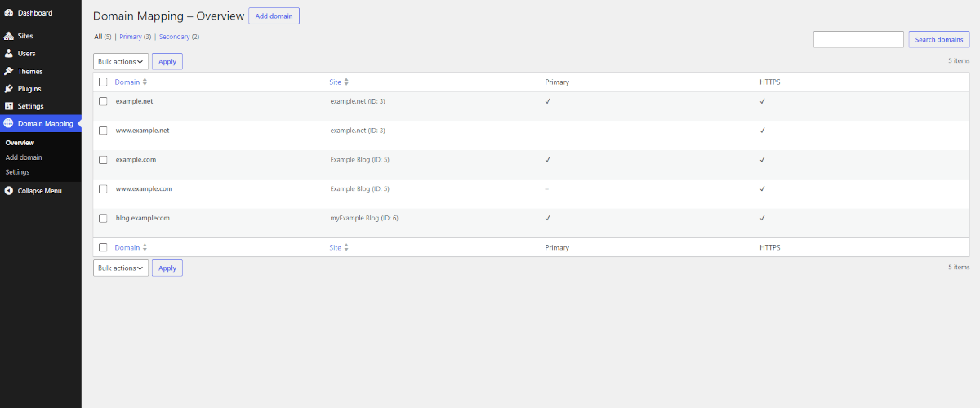
Task: Click the Themes brush icon
Action: [x=8, y=71]
